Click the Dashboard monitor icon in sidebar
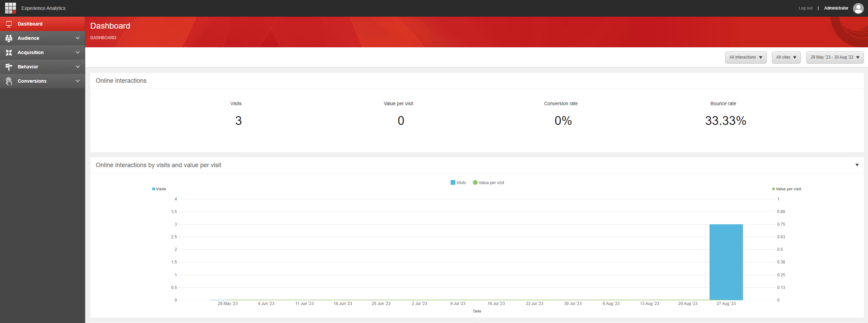868x323 pixels. click(x=9, y=24)
